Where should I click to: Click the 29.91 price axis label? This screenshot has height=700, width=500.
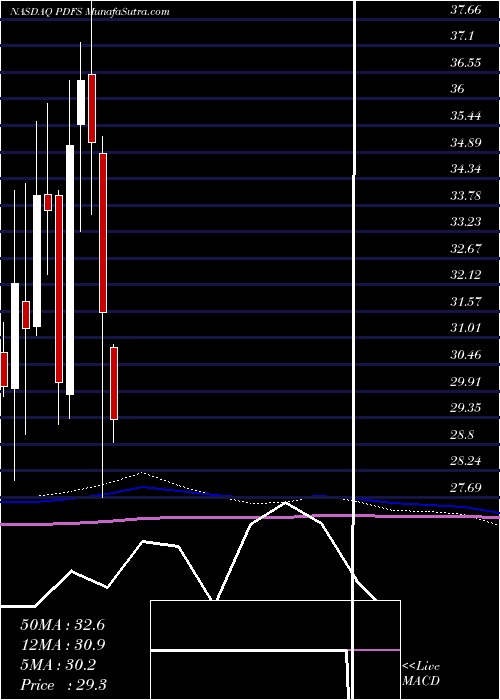(x=466, y=381)
